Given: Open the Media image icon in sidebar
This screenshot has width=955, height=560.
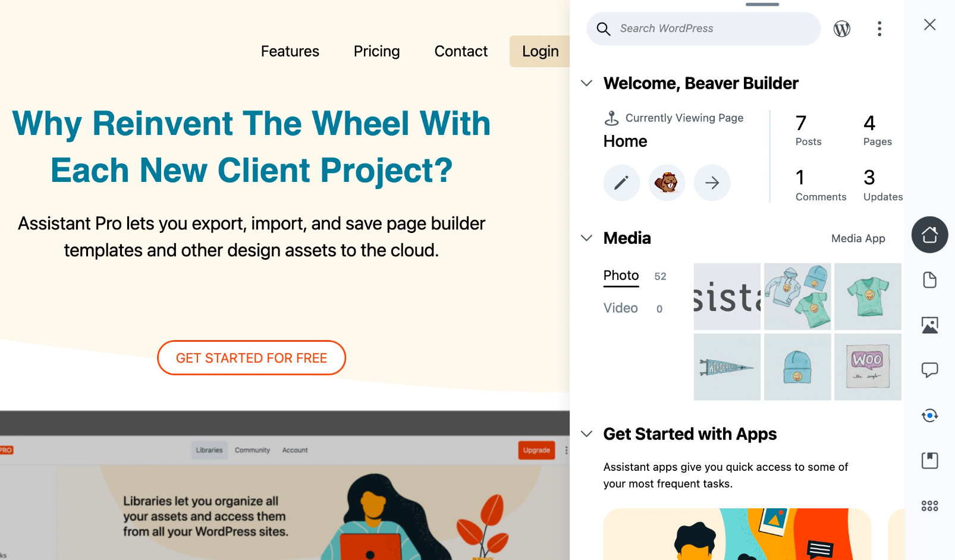Looking at the screenshot, I should pos(929,325).
